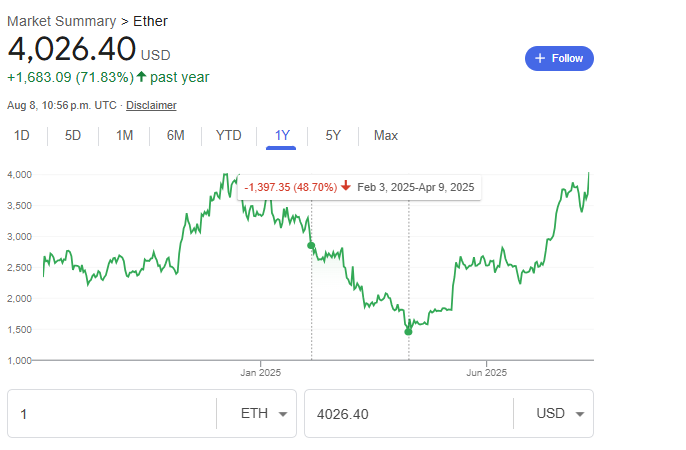This screenshot has width=686, height=450.
Task: Click the USD amount field showing 4026.40
Action: pos(409,414)
